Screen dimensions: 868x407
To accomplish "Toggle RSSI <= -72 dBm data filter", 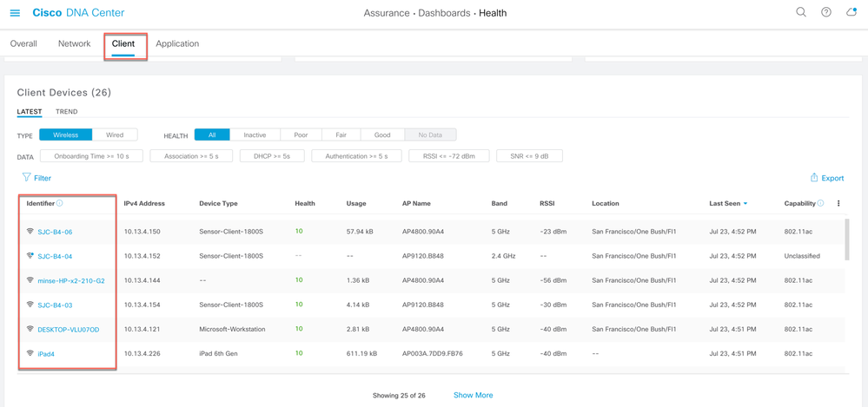I will tap(449, 156).
